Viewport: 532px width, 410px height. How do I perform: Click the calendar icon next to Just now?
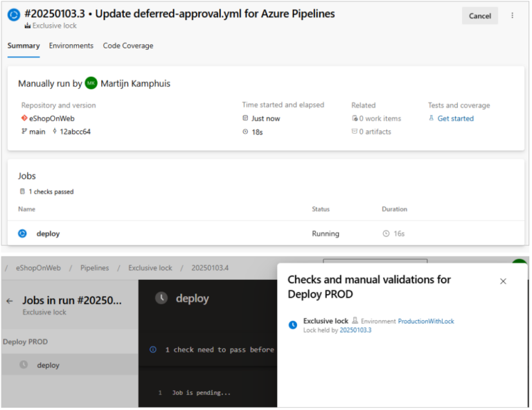245,118
